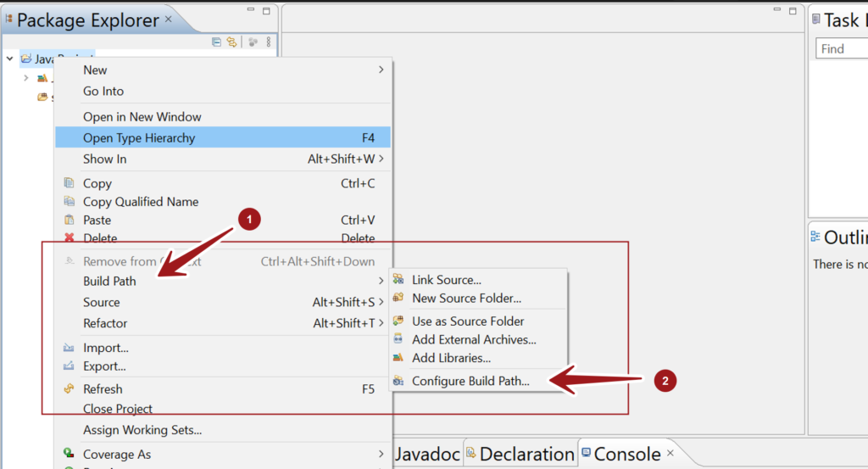Close the Console tab
Screen dimensions: 868x469
click(x=672, y=453)
